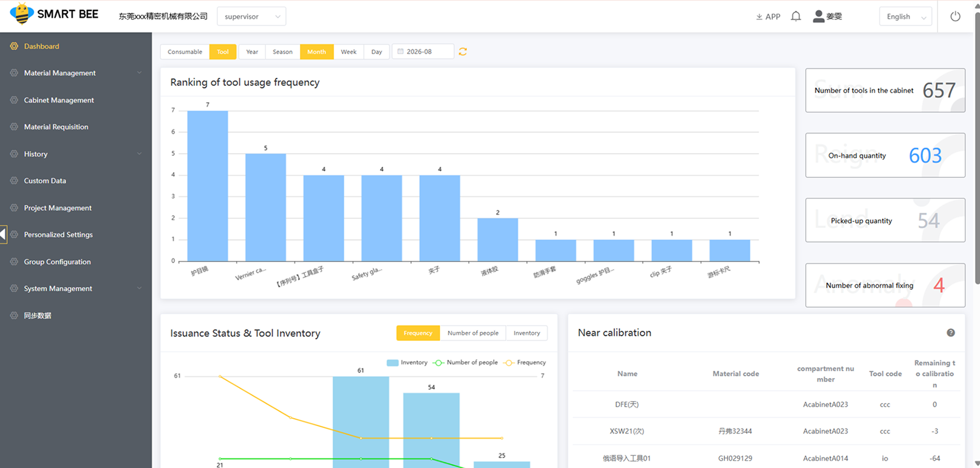Open the user profile avatar icon
The height and width of the screenshot is (468, 980).
pyautogui.click(x=818, y=16)
